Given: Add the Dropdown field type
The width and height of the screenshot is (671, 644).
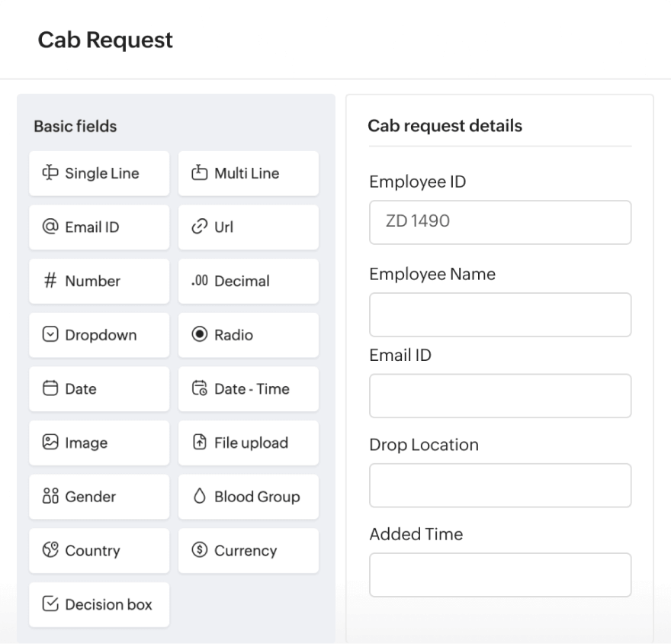Looking at the screenshot, I should [x=99, y=335].
